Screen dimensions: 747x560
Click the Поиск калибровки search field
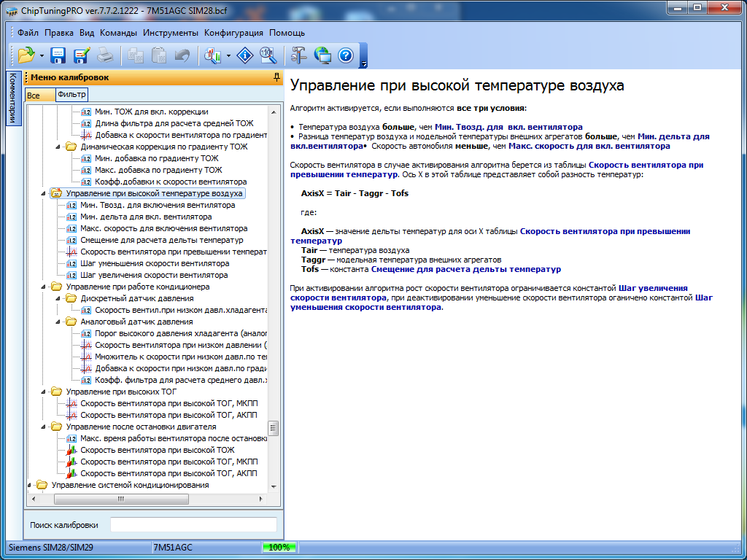coord(193,525)
